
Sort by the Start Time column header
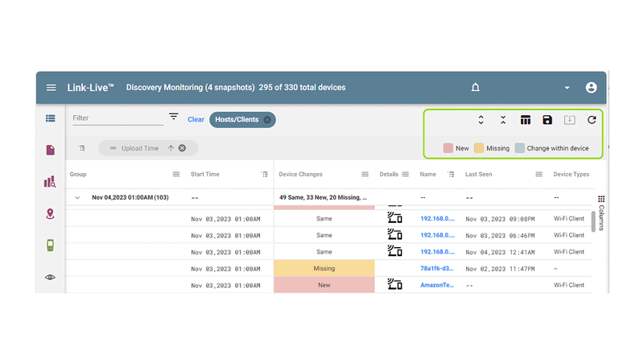click(205, 174)
